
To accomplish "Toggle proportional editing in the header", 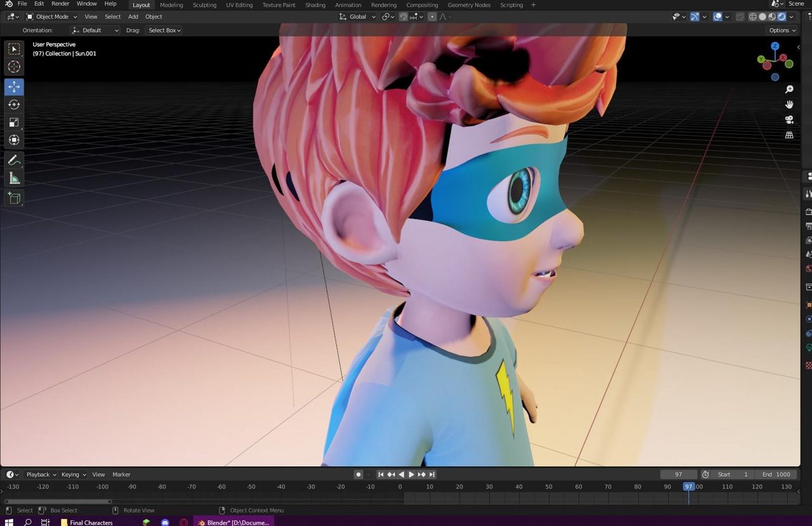I will tap(432, 16).
